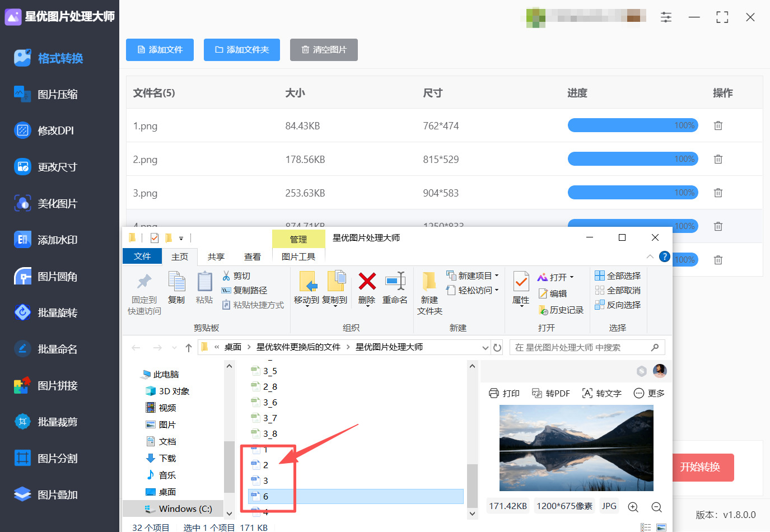The height and width of the screenshot is (532, 770).
Task: Click 全部选择 in the Explorer ribbon
Action: [618, 276]
